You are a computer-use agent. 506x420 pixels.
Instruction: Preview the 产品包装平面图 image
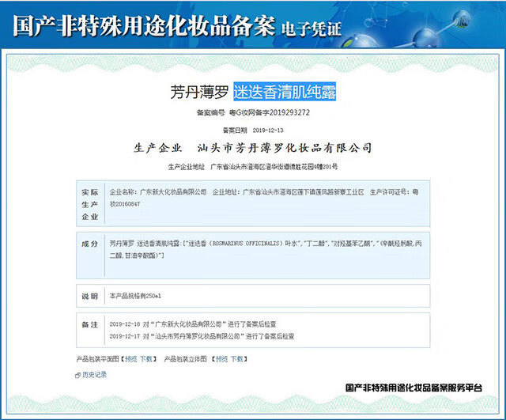tap(131, 359)
